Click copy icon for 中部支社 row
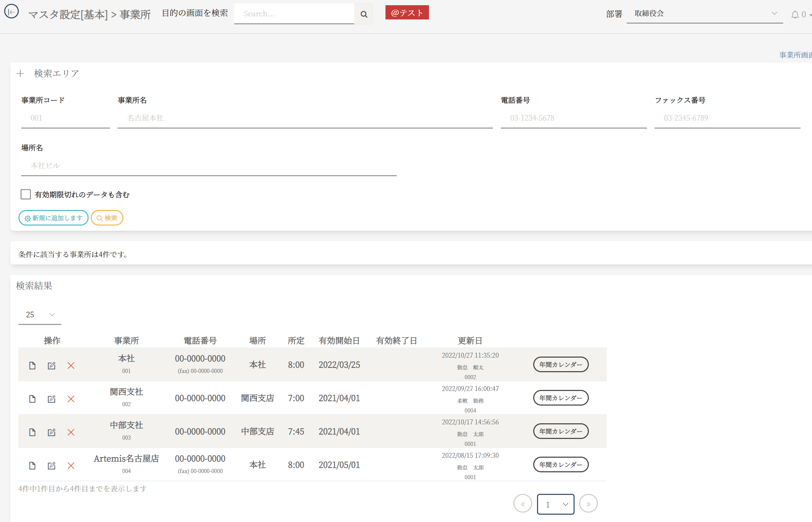The height and width of the screenshot is (522, 812). click(x=32, y=432)
